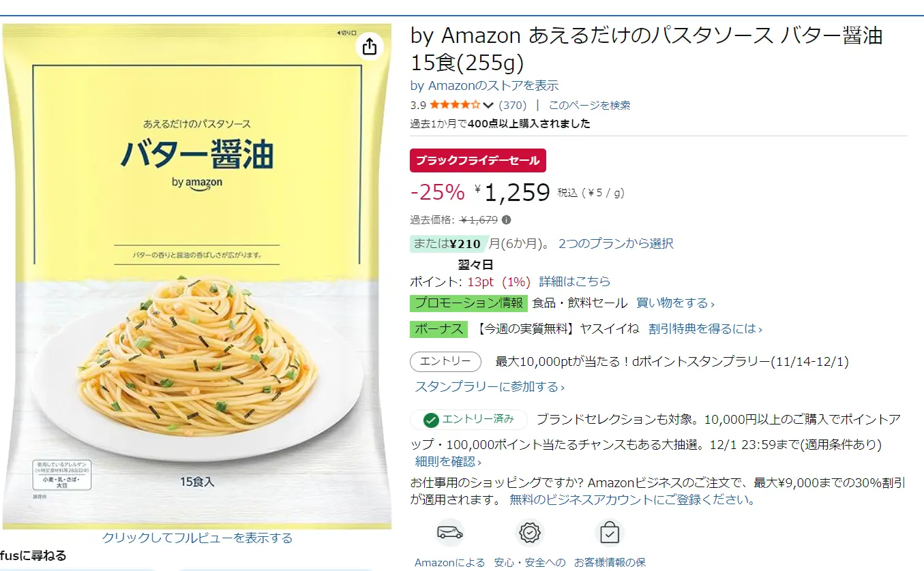Viewport: 924px width, 571px height.
Task: Click the Amazon delivery van icon
Action: pos(449,532)
